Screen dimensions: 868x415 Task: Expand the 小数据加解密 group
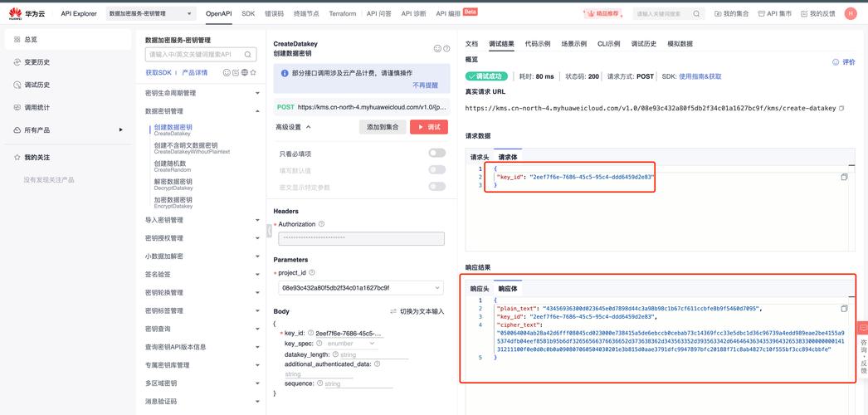[257, 256]
